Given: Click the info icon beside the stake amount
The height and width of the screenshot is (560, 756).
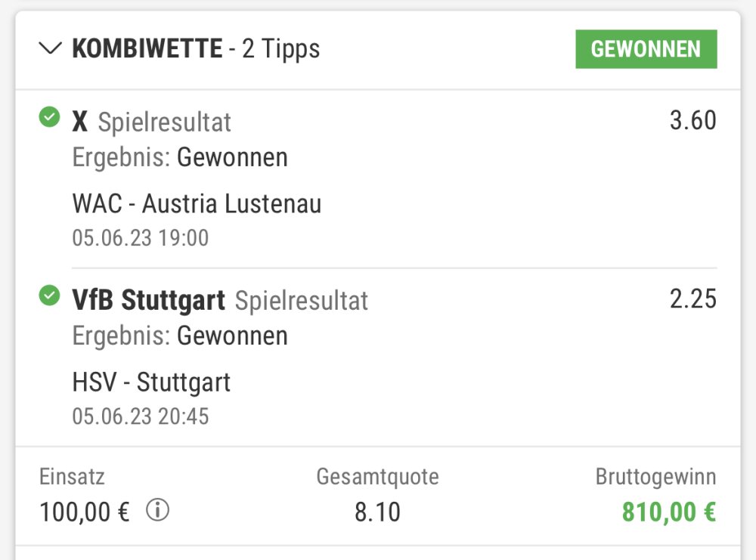Looking at the screenshot, I should [x=157, y=511].
